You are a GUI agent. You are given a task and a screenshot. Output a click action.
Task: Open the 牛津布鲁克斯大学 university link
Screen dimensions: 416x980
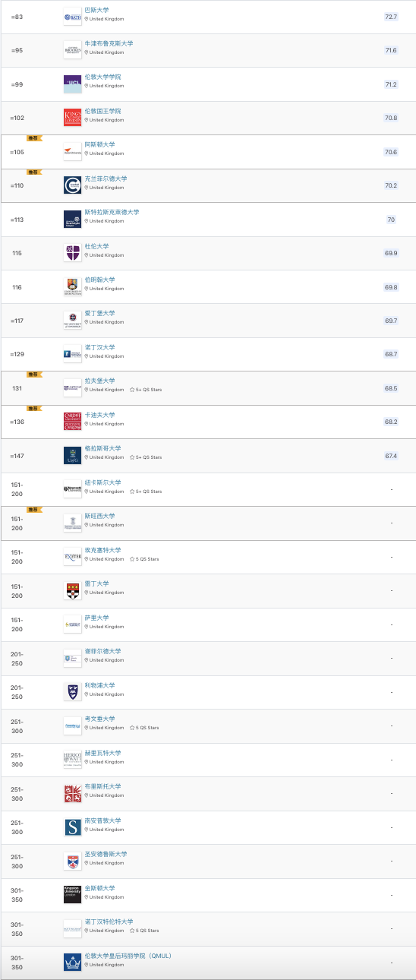109,43
